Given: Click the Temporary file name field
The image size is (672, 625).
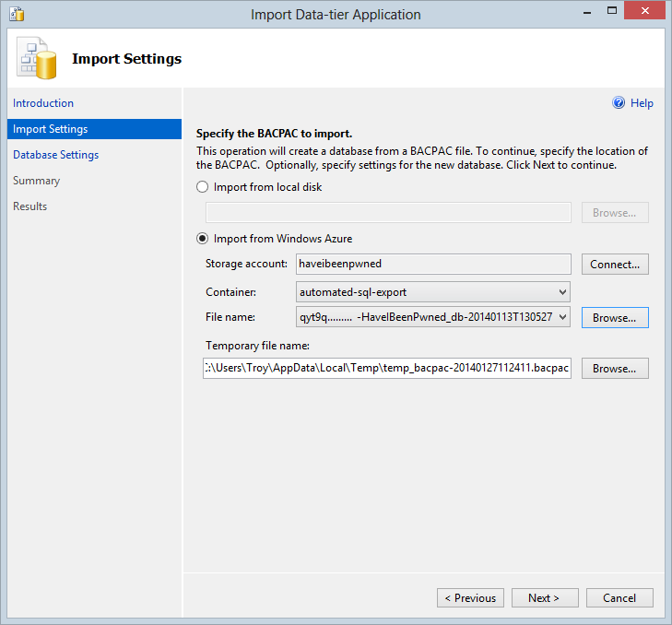Looking at the screenshot, I should click(387, 369).
